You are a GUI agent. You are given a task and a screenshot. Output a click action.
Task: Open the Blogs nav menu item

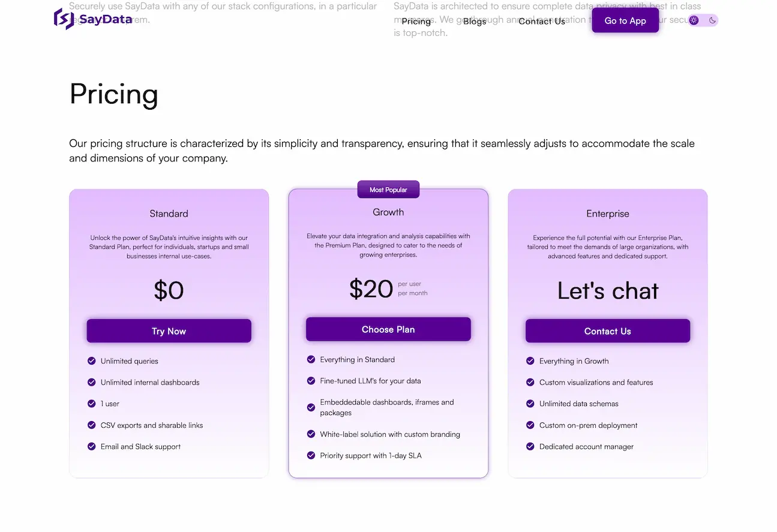pyautogui.click(x=475, y=21)
